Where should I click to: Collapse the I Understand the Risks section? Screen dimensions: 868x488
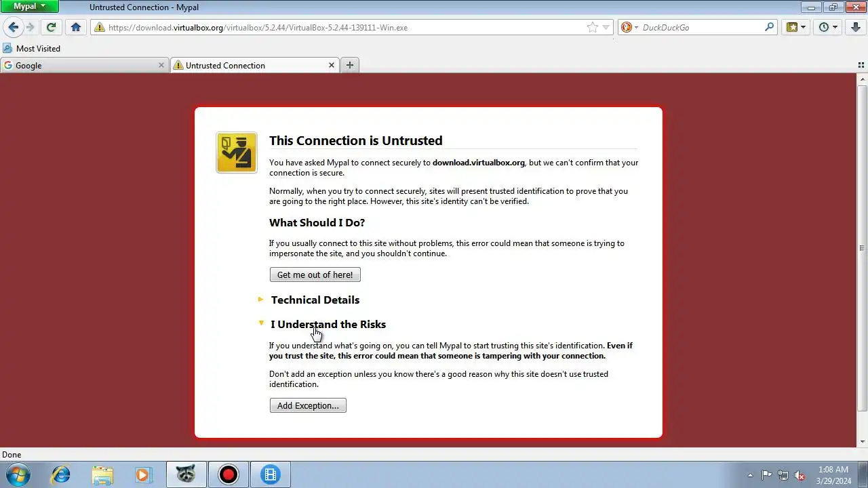tap(328, 324)
